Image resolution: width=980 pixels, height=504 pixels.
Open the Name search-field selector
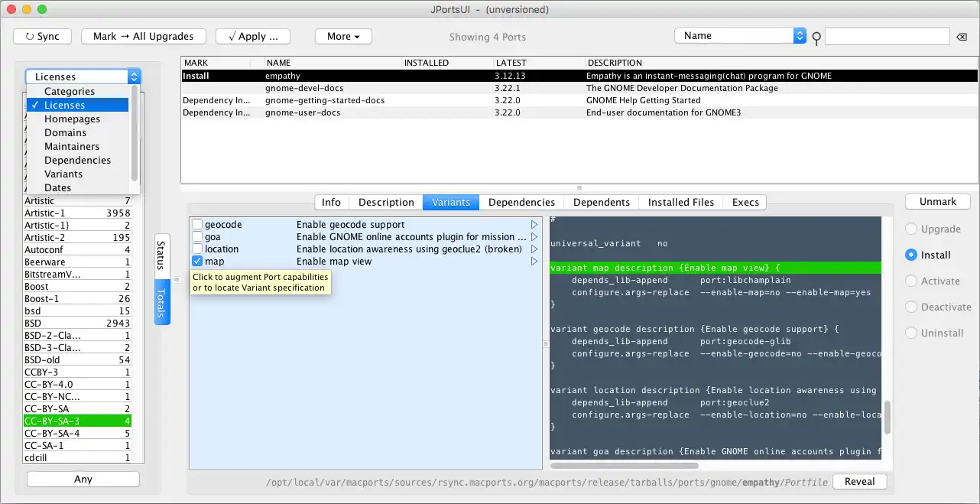coord(740,36)
